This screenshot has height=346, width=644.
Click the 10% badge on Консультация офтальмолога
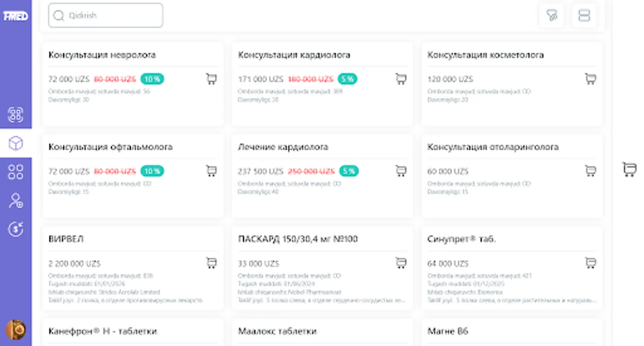coord(152,171)
